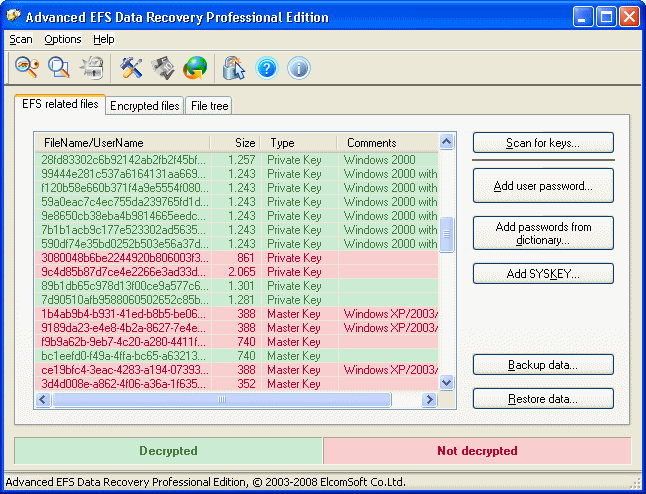Click the vertical scrollbar down arrow
Screen dimensions: 646x494
pos(447,382)
